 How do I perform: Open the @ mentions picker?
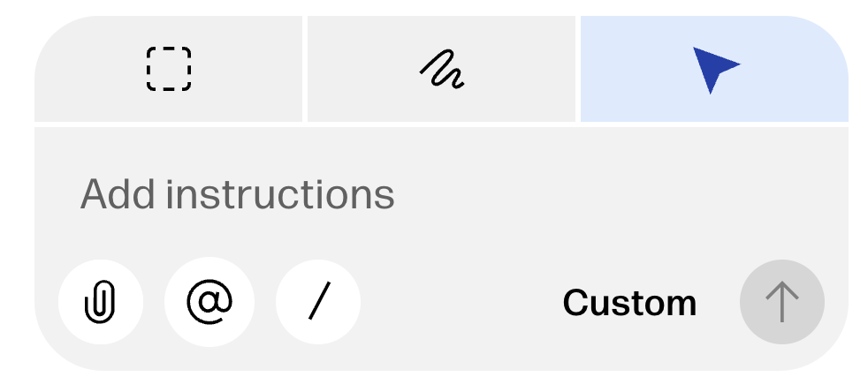click(x=209, y=303)
